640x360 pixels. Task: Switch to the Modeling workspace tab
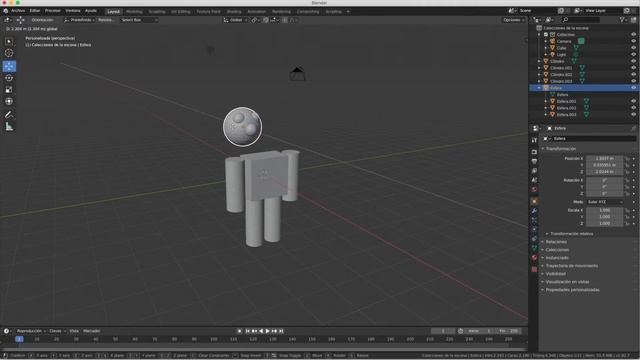pyautogui.click(x=134, y=11)
